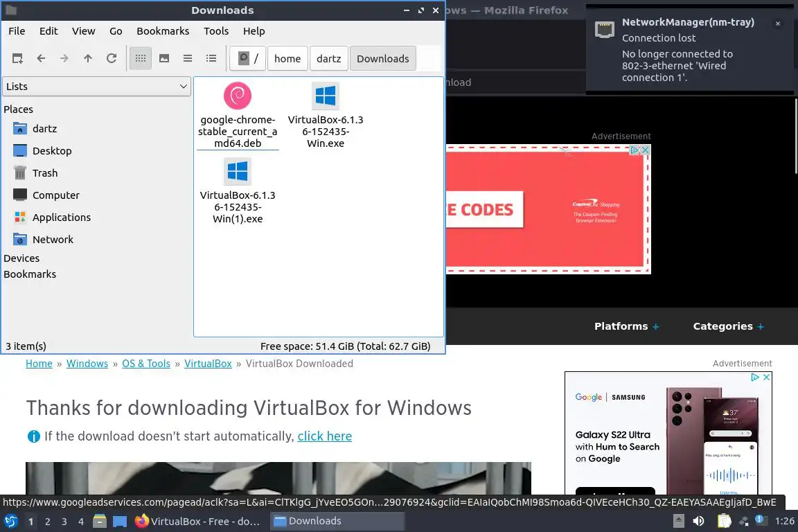Launch file manager from taskbar quick launch
The width and height of the screenshot is (798, 532).
(x=100, y=522)
